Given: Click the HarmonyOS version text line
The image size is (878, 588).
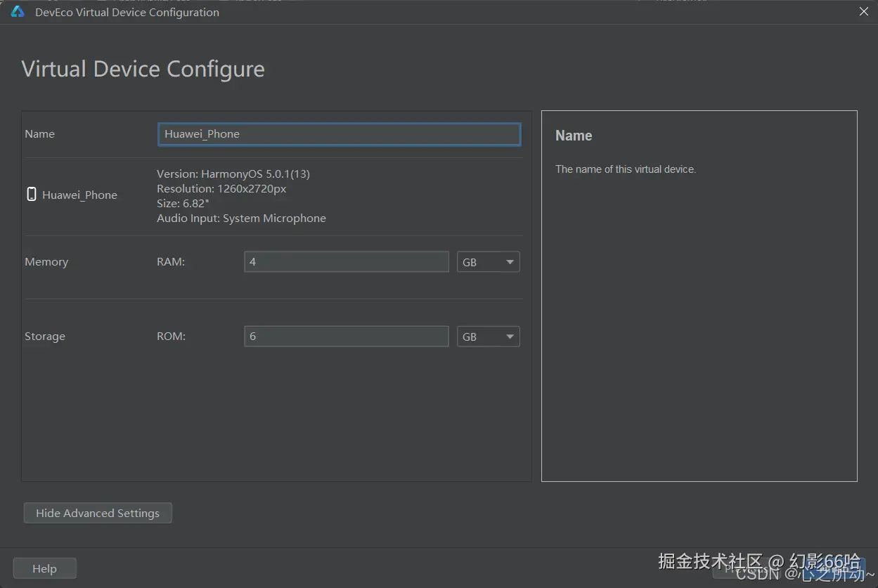Looking at the screenshot, I should click(x=233, y=174).
